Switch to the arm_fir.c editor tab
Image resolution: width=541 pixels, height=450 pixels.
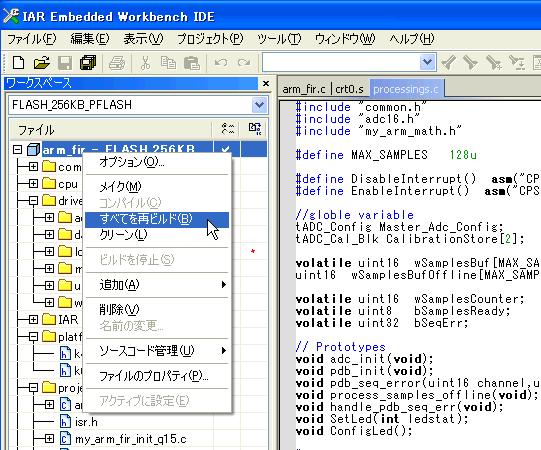pos(304,89)
